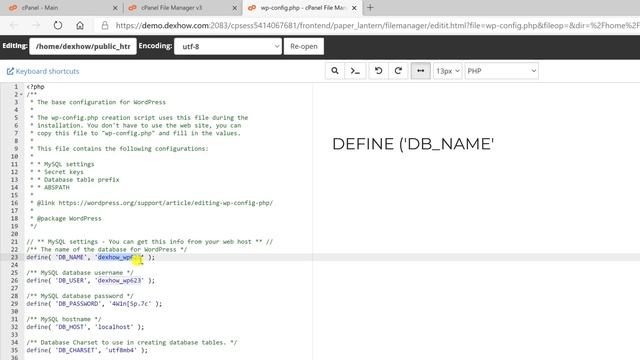View site security lock info
This screenshot has width=640, height=360.
pos(105,25)
